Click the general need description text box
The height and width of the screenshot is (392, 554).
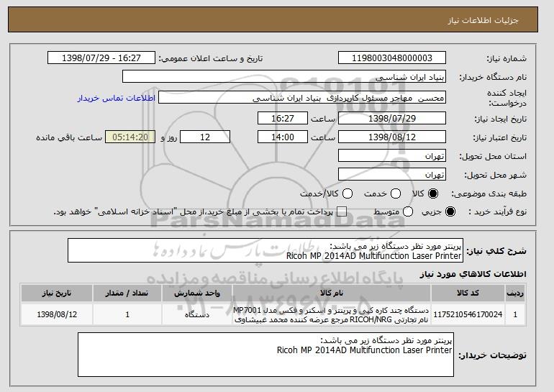[x=265, y=250]
